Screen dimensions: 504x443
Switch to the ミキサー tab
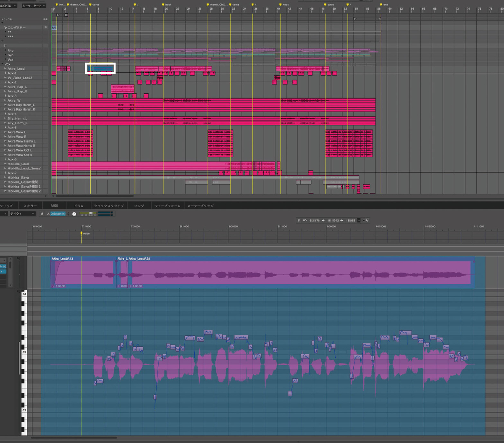(x=30, y=206)
